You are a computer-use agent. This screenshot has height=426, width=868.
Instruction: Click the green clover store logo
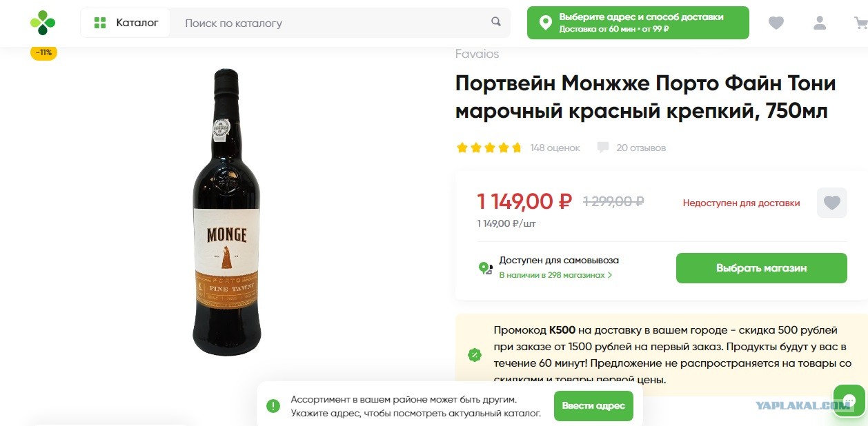tap(43, 23)
